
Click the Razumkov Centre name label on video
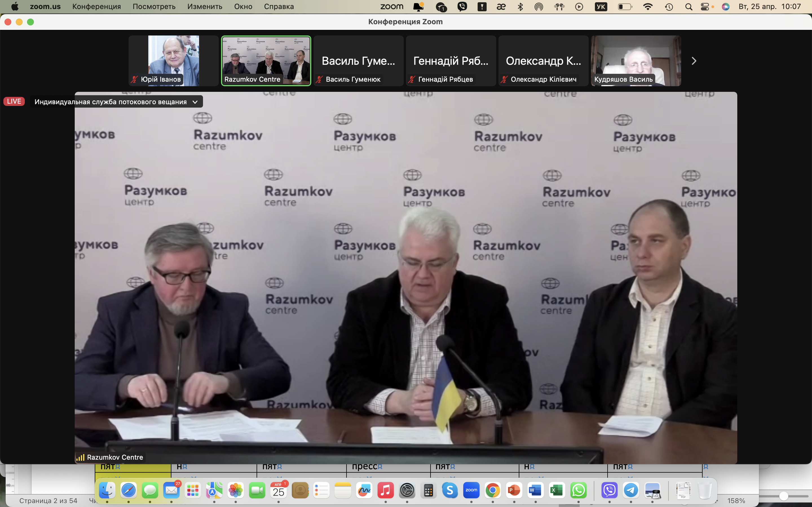[115, 457]
